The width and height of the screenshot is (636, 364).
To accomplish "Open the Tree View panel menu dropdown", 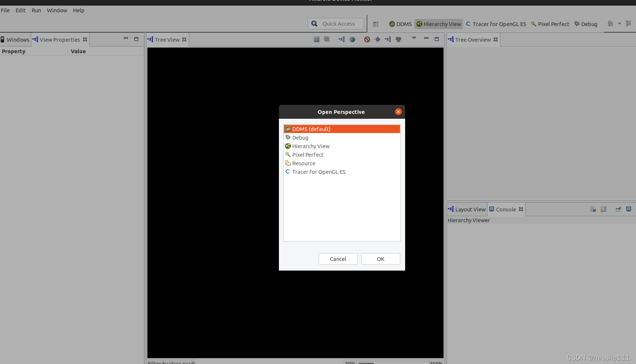I will point(414,39).
